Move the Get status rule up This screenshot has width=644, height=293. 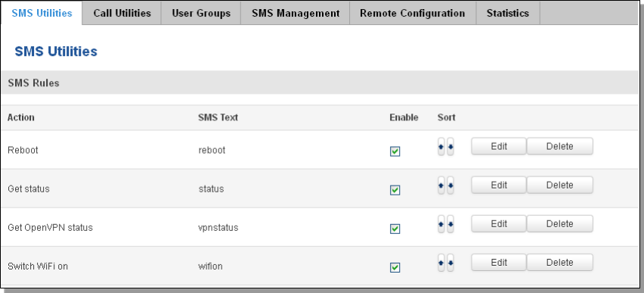[441, 185]
